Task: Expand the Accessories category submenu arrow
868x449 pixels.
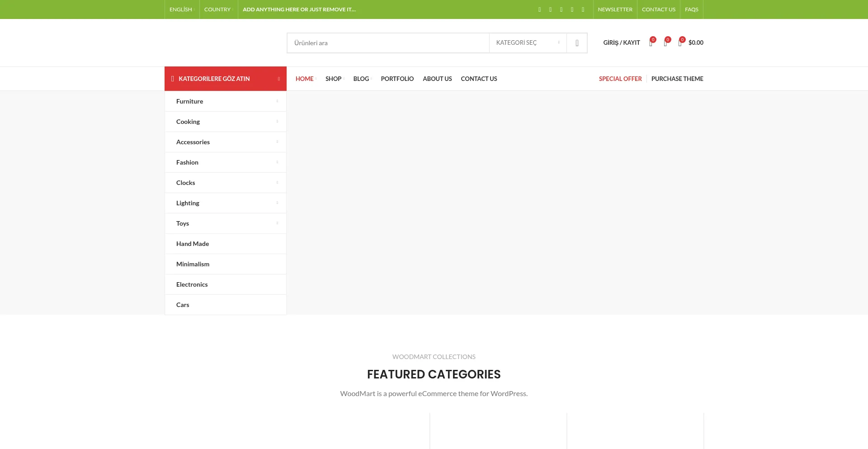Action: click(x=277, y=142)
